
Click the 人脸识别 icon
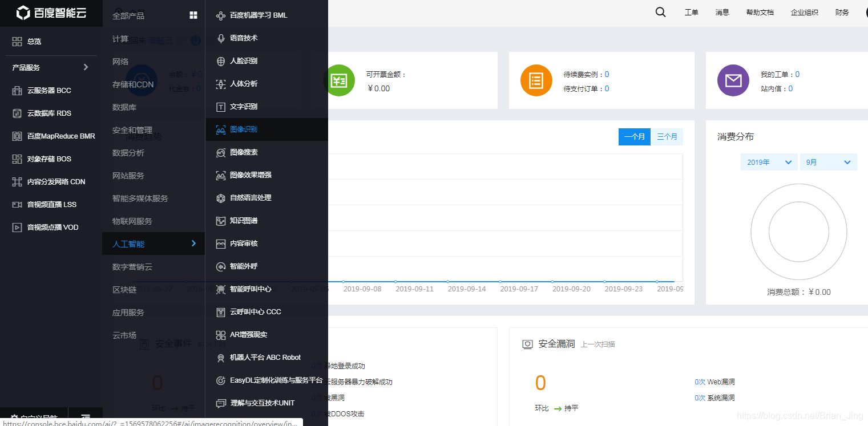tap(221, 61)
